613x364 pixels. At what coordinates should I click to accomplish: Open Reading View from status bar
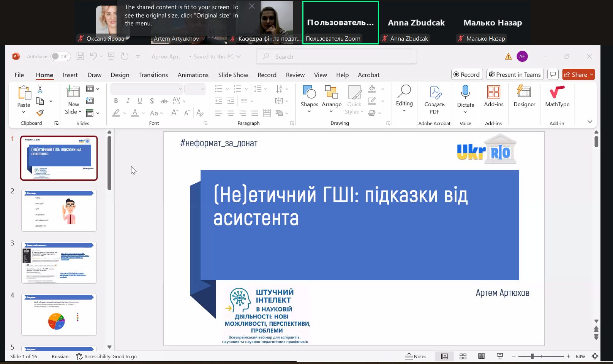pyautogui.click(x=481, y=356)
